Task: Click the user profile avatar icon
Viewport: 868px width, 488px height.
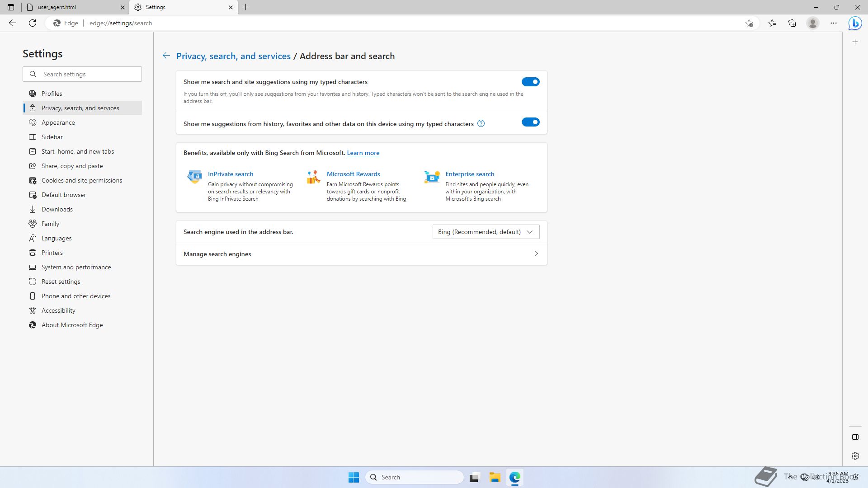Action: pyautogui.click(x=812, y=23)
